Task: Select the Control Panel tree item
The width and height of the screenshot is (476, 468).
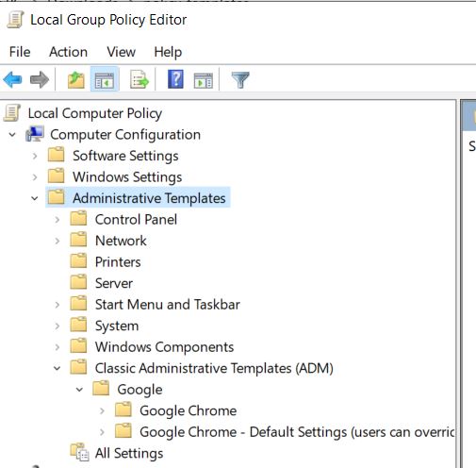Action: pos(136,220)
